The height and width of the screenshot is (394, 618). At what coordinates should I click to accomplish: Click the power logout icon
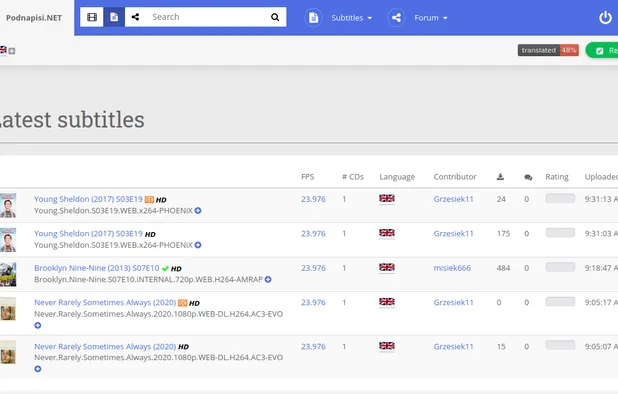(605, 18)
